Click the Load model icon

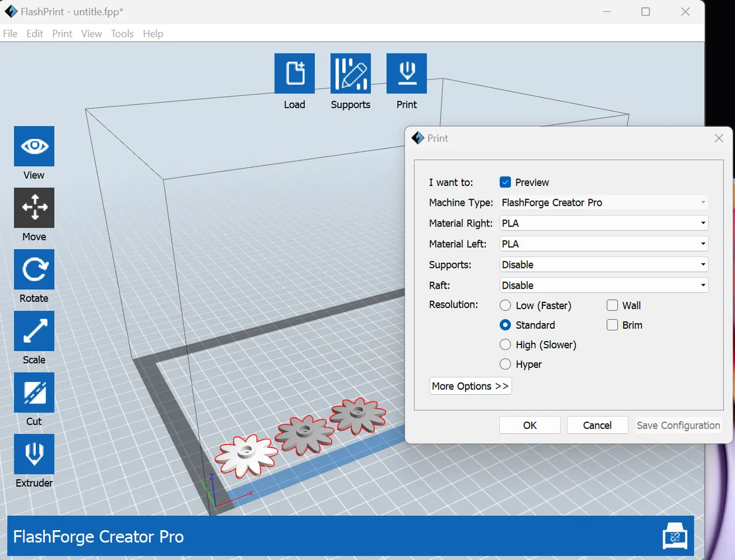tap(295, 73)
